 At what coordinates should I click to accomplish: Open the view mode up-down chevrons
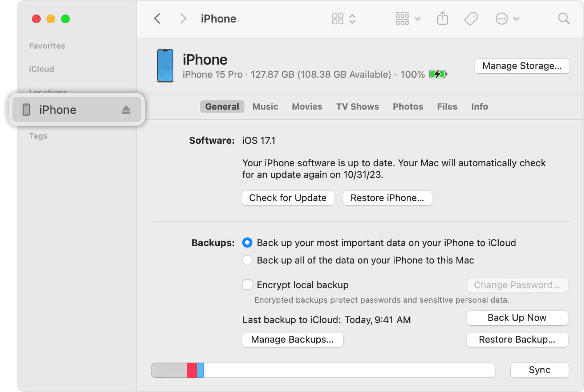point(352,19)
